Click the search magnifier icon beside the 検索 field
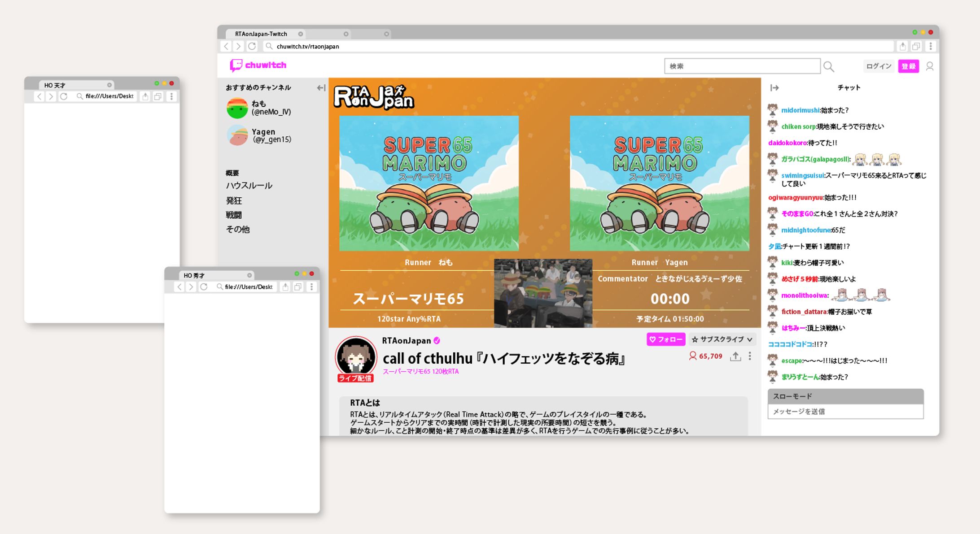 829,67
